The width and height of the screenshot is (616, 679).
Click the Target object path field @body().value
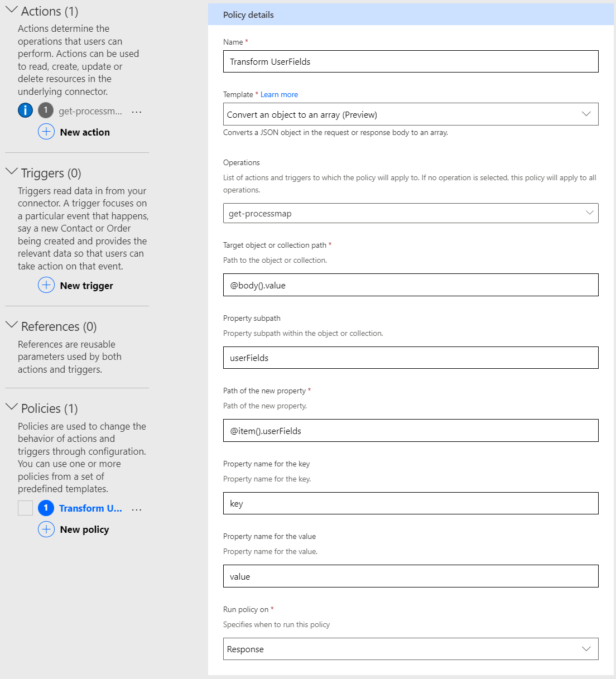click(411, 285)
